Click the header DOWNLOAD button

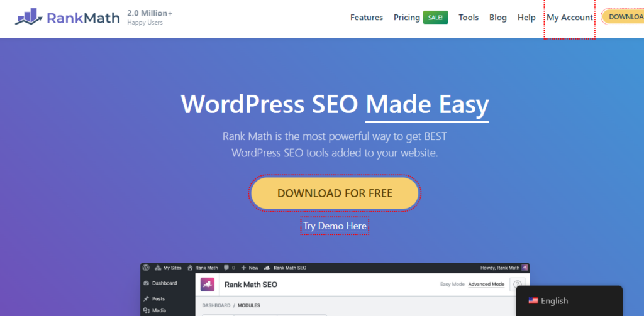623,17
